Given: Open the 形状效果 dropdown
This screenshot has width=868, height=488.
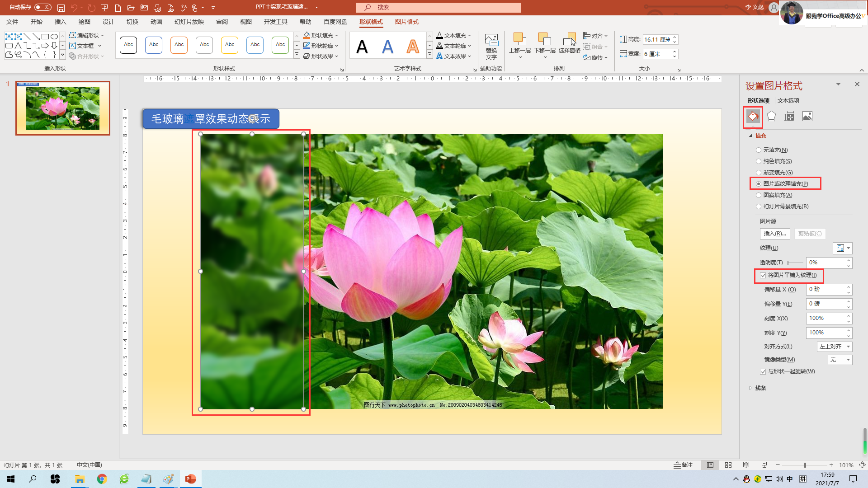Looking at the screenshot, I should click(321, 56).
